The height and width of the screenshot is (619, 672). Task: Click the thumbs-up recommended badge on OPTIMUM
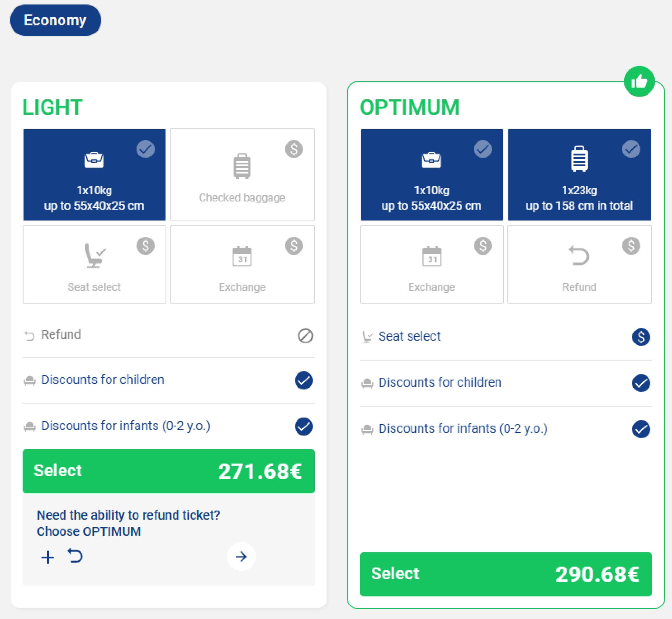639,81
